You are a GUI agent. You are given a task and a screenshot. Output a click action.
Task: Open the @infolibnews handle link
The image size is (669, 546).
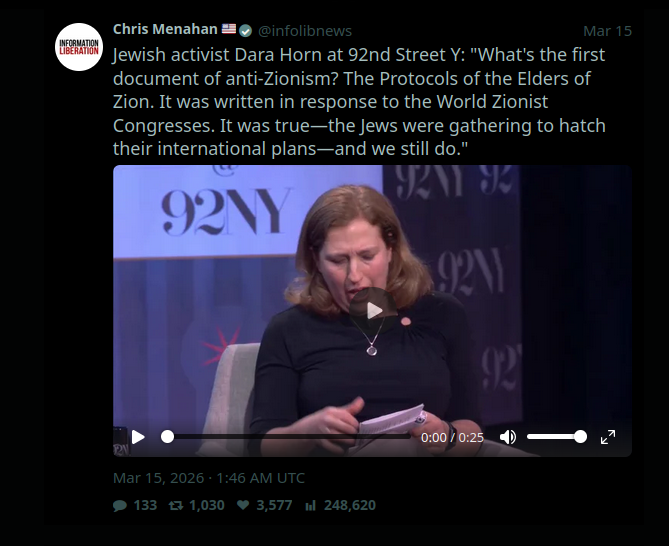coord(305,31)
